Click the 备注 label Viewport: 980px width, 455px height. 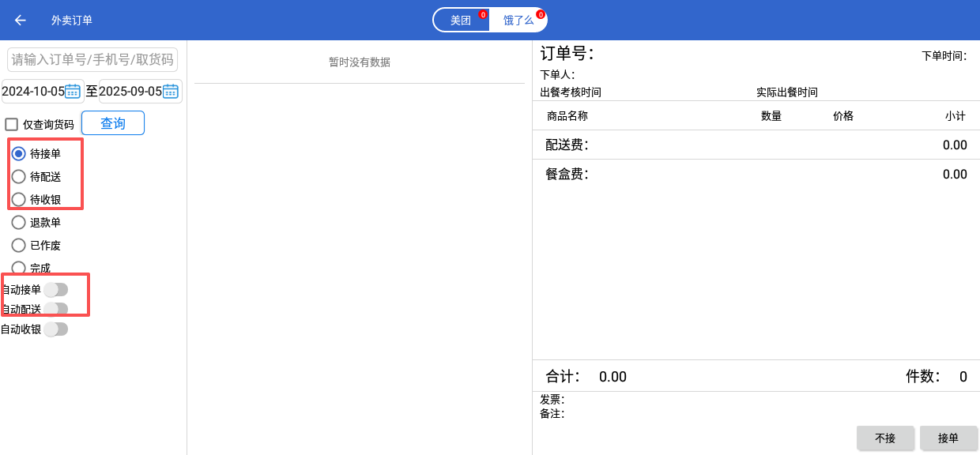point(552,413)
